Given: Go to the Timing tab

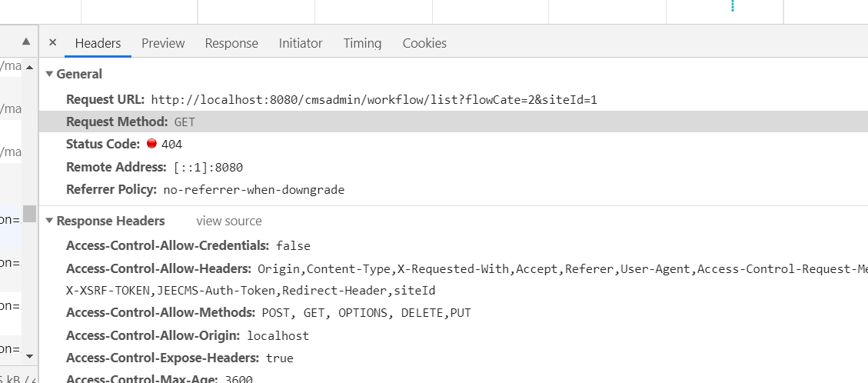Looking at the screenshot, I should 362,43.
